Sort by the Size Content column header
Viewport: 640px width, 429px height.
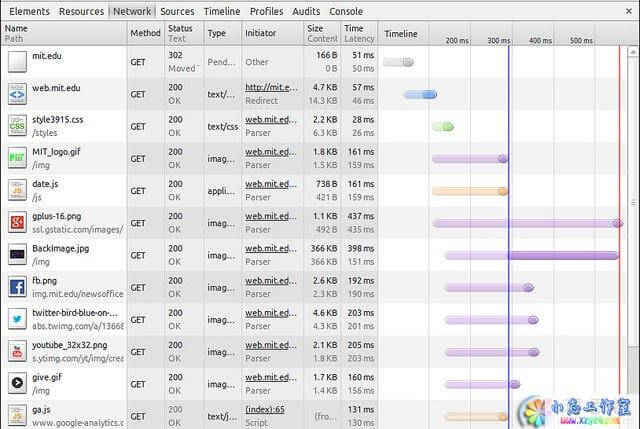[x=322, y=33]
